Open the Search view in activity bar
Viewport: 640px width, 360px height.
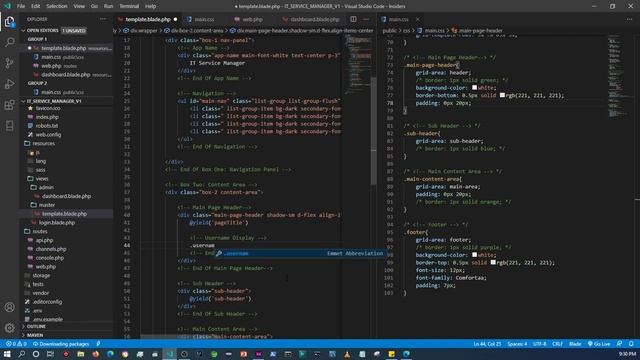[9, 42]
